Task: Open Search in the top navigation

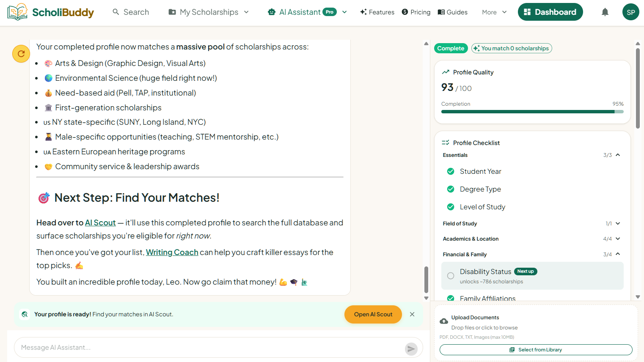Action: (131, 12)
